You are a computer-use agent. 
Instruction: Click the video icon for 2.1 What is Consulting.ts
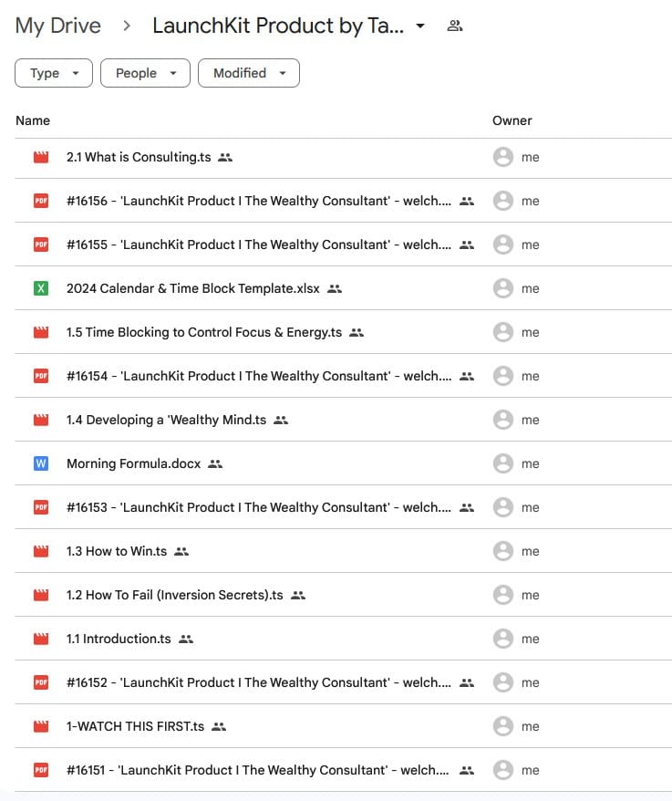40,157
